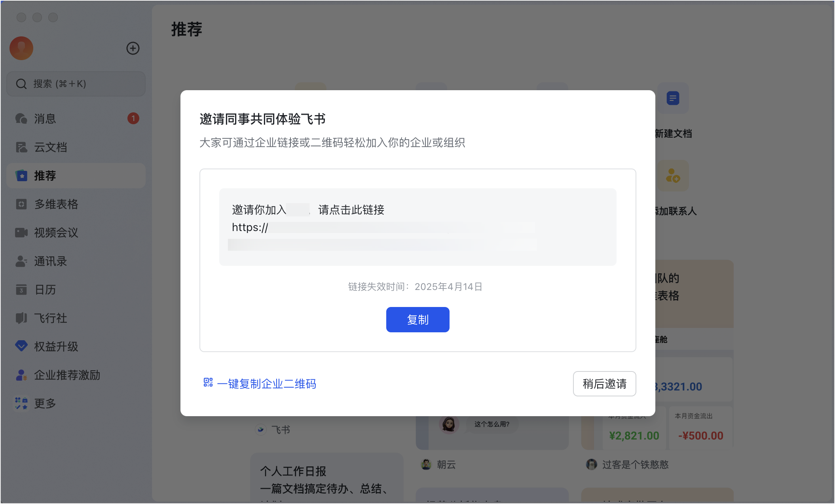The height and width of the screenshot is (504, 835).
Task: Open 更多 in the sidebar
Action: pyautogui.click(x=76, y=404)
